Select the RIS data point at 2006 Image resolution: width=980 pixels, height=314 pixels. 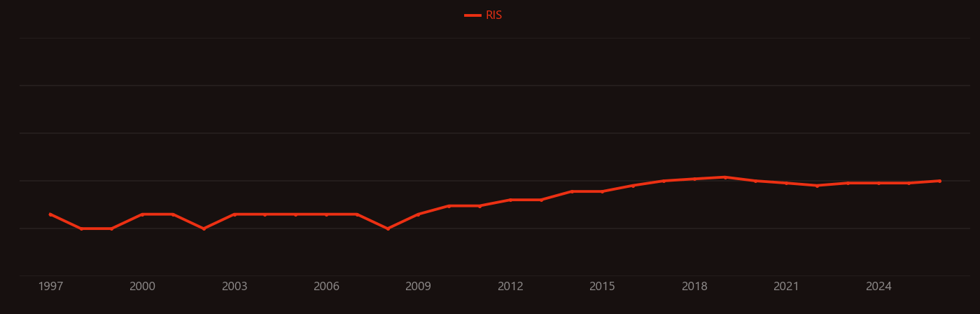click(327, 214)
